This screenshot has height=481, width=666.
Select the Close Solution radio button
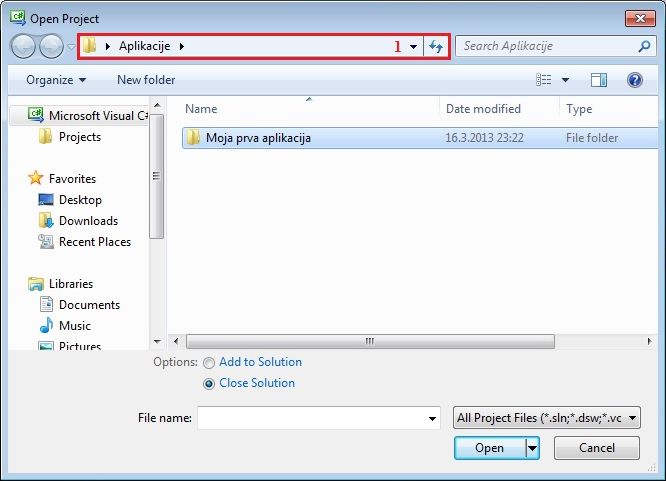point(209,383)
